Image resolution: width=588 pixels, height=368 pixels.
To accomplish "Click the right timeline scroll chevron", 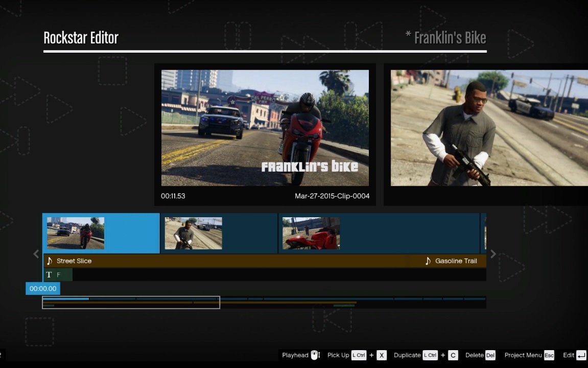I will coord(492,254).
